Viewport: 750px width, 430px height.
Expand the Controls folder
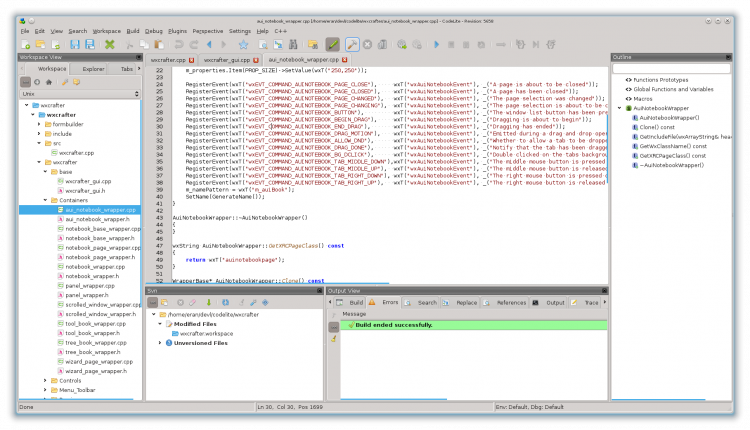coord(45,381)
